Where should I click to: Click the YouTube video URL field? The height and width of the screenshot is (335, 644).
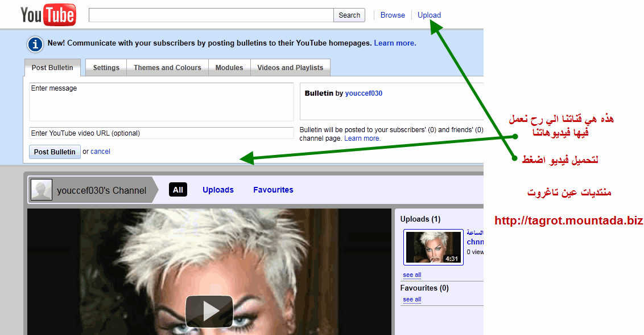[162, 133]
